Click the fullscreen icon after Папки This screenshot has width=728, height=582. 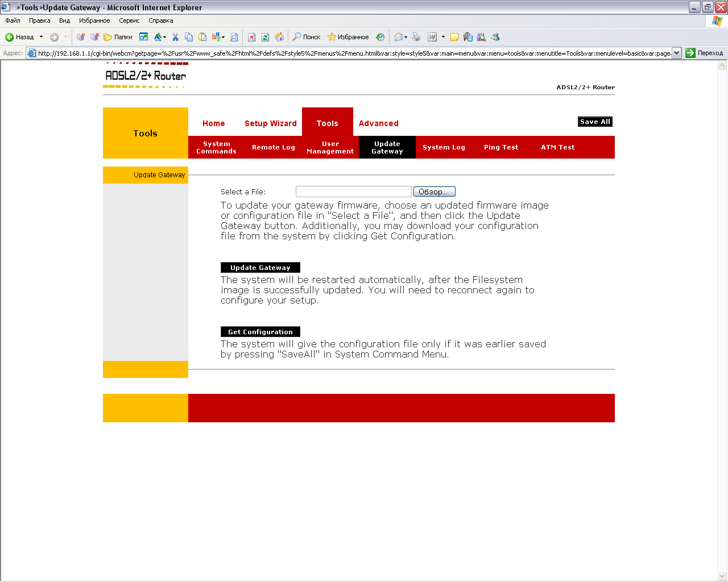click(x=143, y=37)
